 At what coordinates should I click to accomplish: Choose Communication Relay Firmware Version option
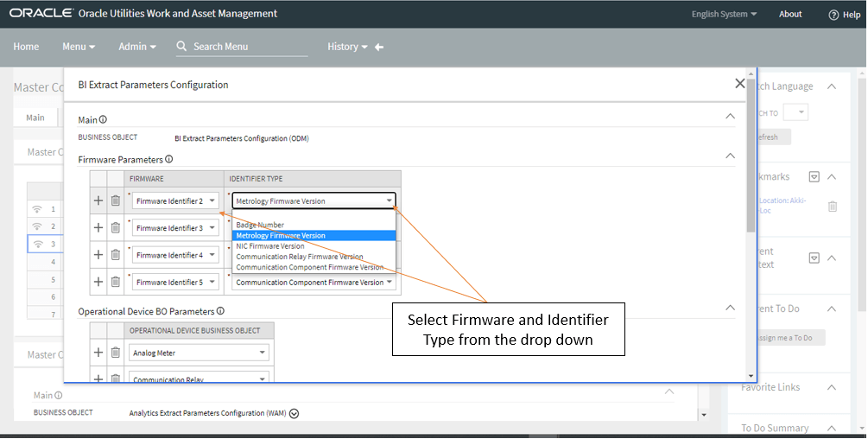click(x=314, y=257)
